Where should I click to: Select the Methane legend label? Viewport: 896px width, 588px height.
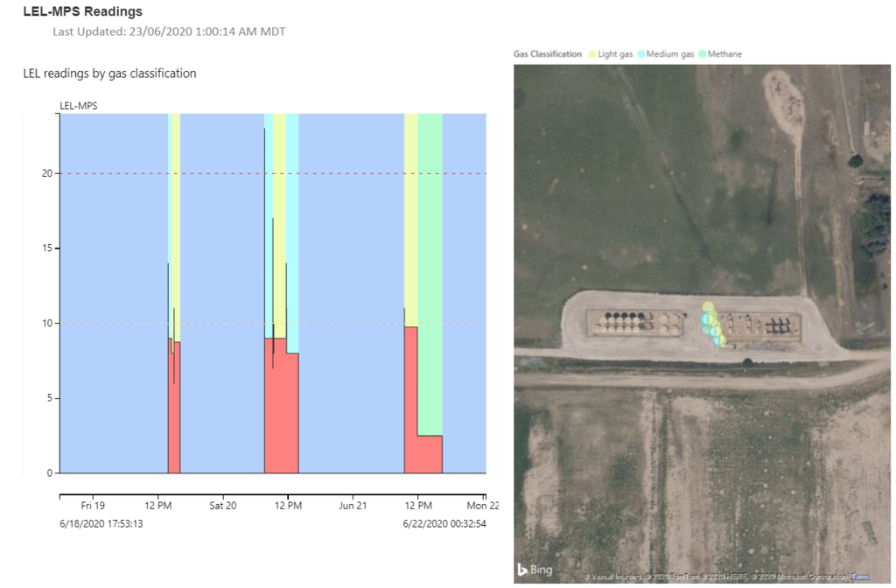tap(724, 54)
